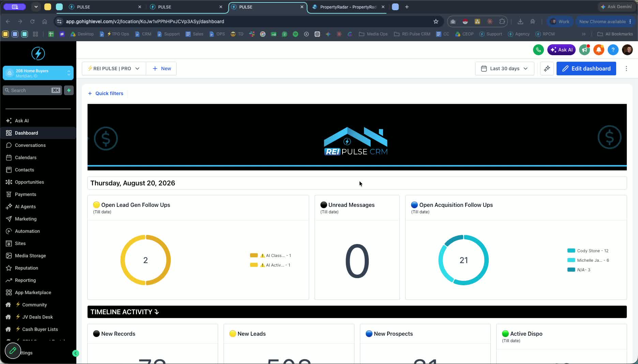638x364 pixels.
Task: Click the Reporting trend-line icon
Action: (9, 280)
